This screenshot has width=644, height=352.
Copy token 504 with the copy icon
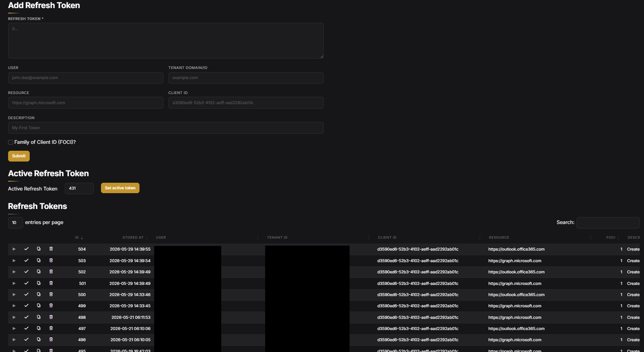point(39,249)
